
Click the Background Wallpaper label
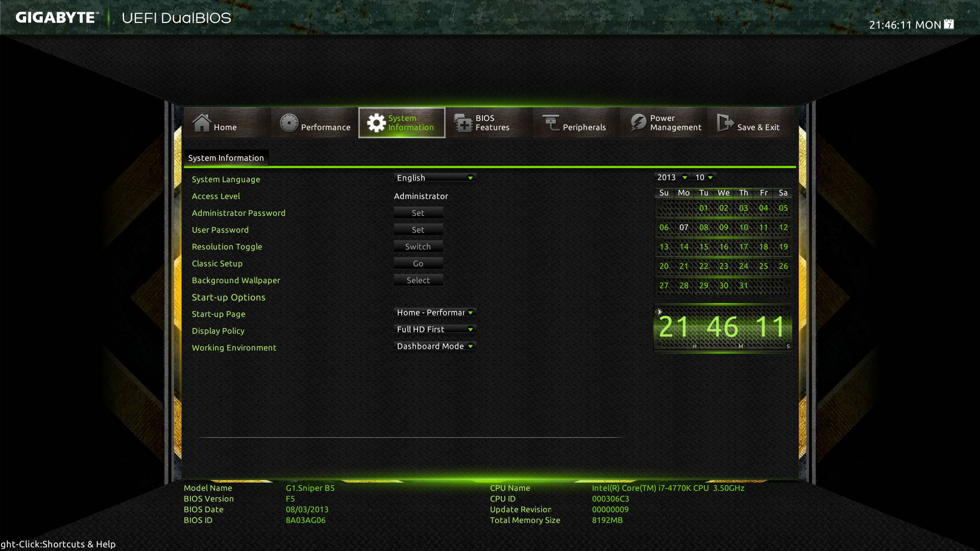click(x=236, y=280)
